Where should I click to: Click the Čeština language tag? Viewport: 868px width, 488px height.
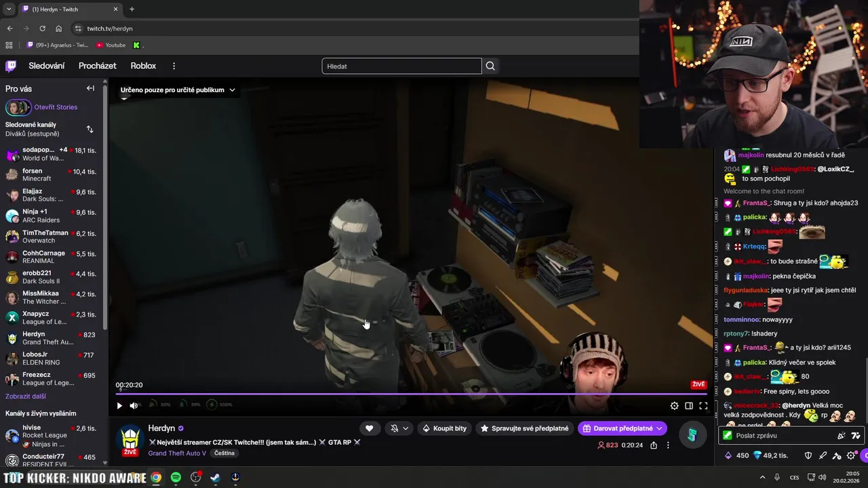coord(224,453)
